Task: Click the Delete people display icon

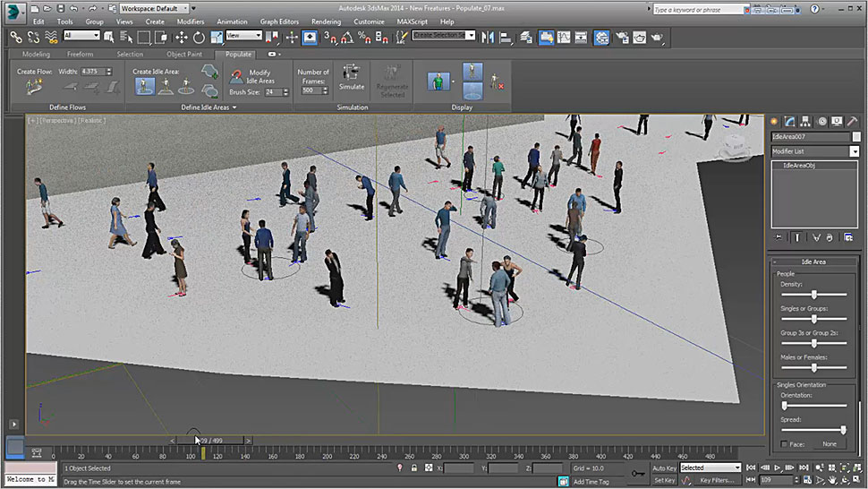Action: 497,83
